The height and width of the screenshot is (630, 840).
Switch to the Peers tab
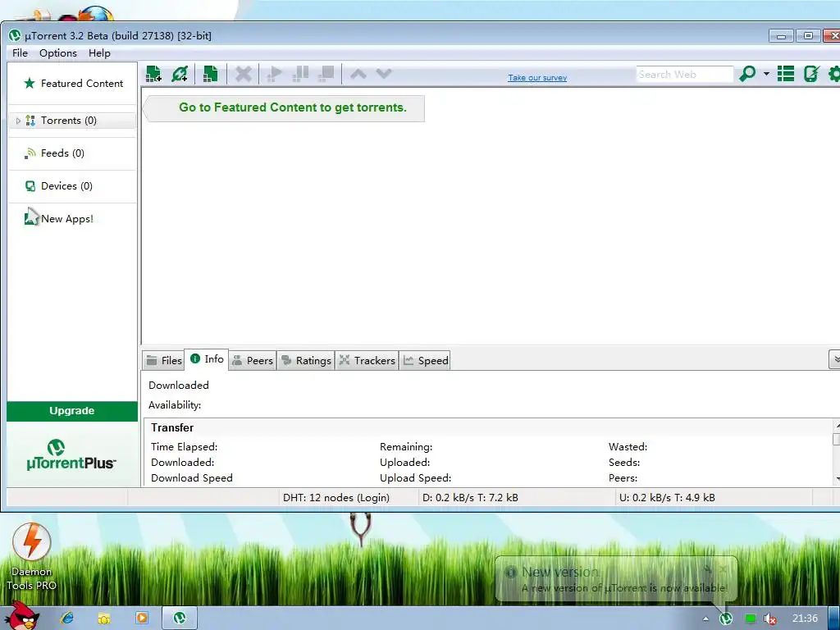tap(253, 361)
